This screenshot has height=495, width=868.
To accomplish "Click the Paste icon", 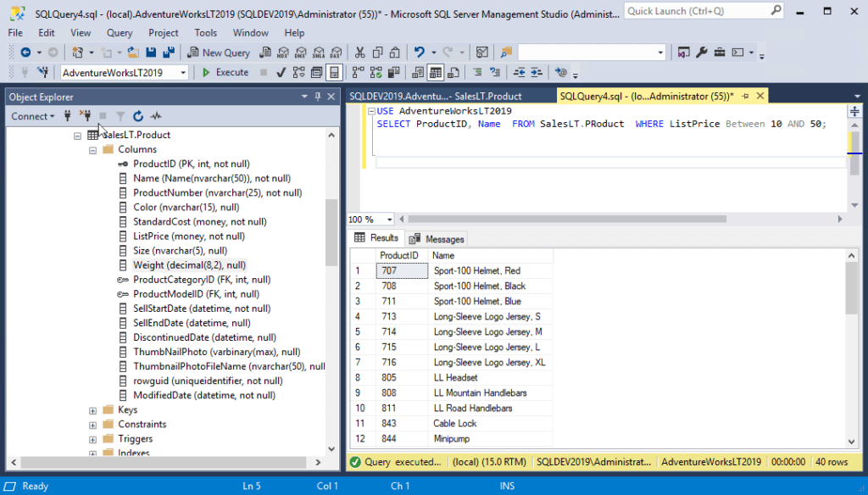I will pos(395,53).
